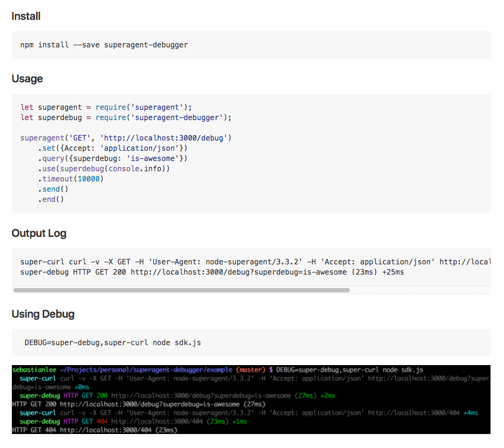Click the .query({superdebug: 'is-awesome'}) line

pyautogui.click(x=113, y=159)
